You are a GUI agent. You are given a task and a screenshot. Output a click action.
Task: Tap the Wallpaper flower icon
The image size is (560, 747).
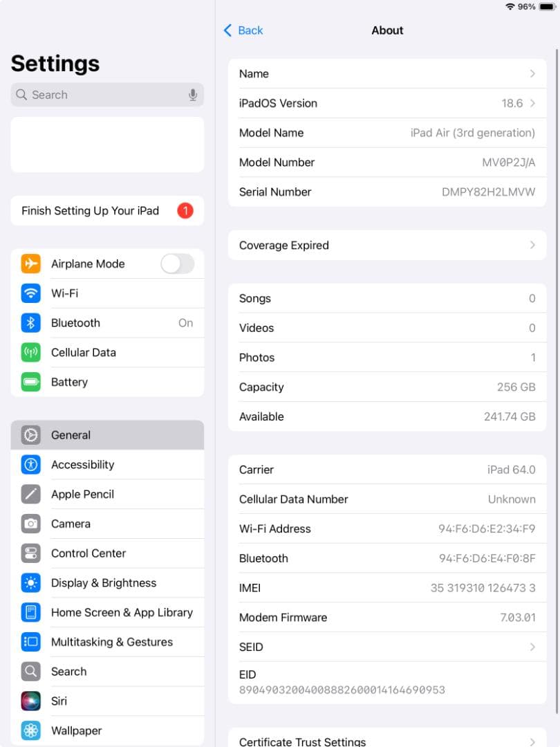[31, 730]
